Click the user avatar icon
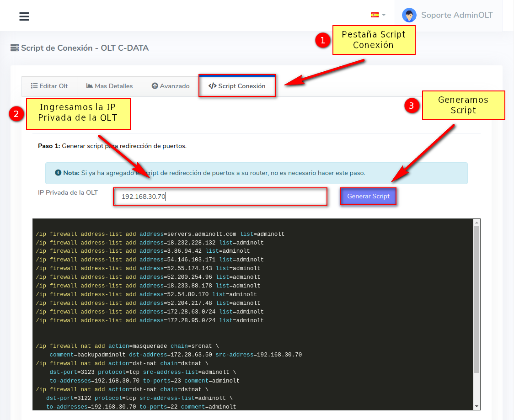514x420 pixels. [409, 15]
